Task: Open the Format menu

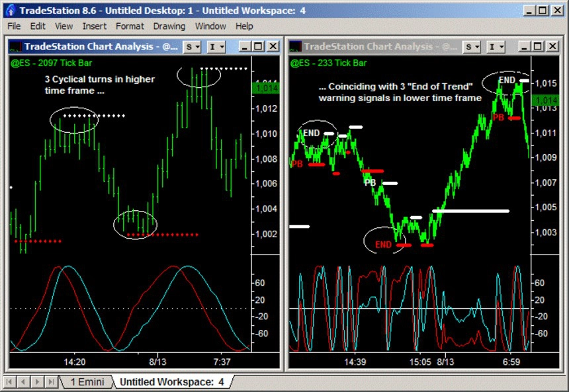Action: tap(130, 26)
